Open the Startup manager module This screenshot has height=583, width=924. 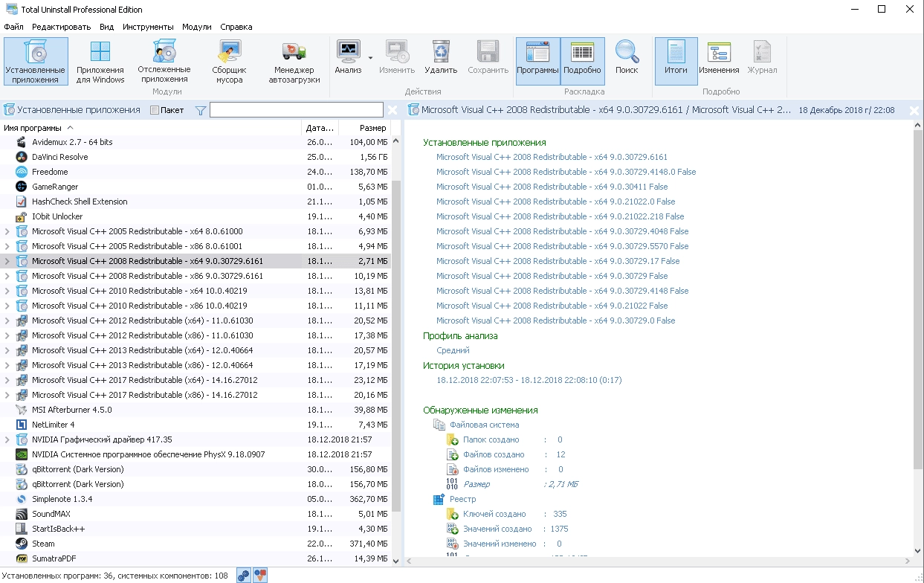point(294,62)
